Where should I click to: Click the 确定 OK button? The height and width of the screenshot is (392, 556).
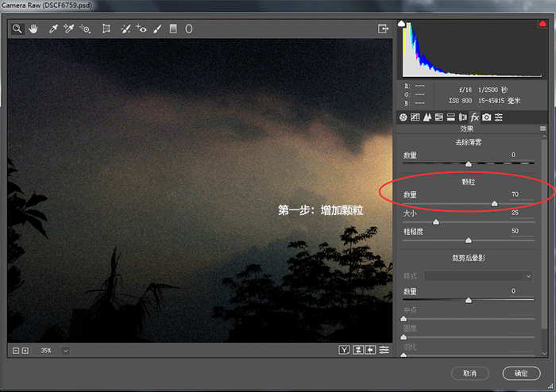click(x=521, y=373)
